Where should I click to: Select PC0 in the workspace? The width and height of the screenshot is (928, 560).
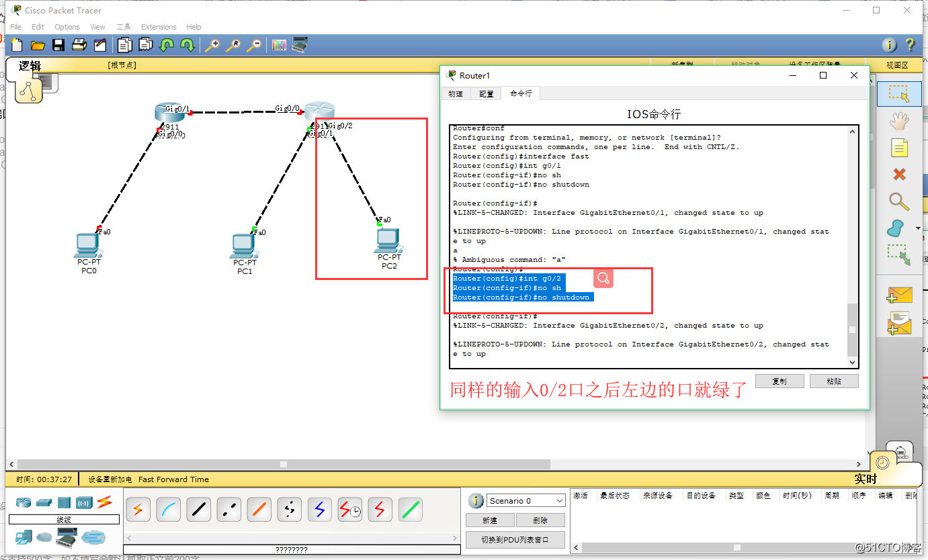pos(89,246)
